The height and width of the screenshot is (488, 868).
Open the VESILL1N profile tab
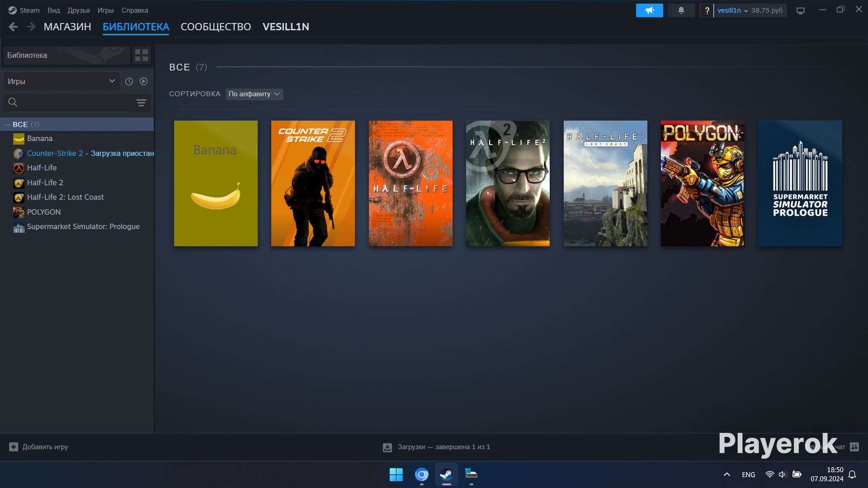[x=286, y=27]
